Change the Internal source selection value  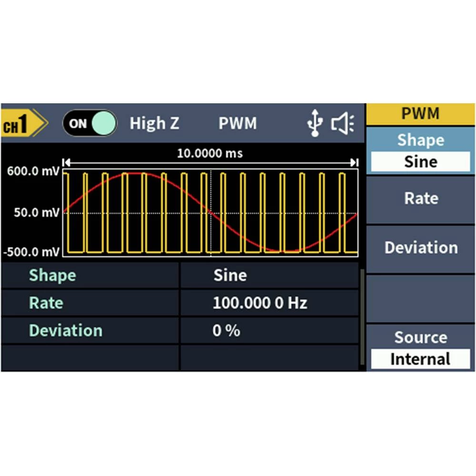(420, 359)
